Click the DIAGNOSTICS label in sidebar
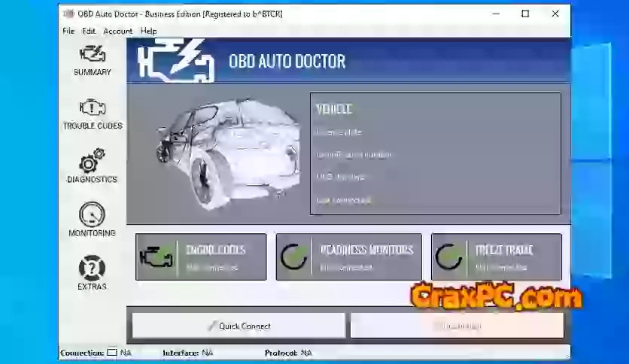Viewport: 629px width, 364px height. 92,179
